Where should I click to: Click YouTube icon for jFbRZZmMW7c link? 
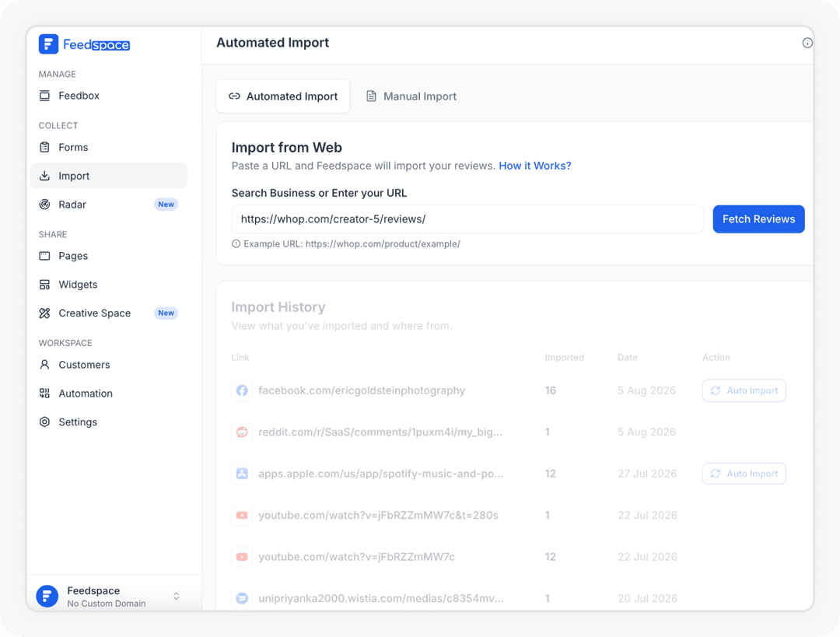coord(242,557)
